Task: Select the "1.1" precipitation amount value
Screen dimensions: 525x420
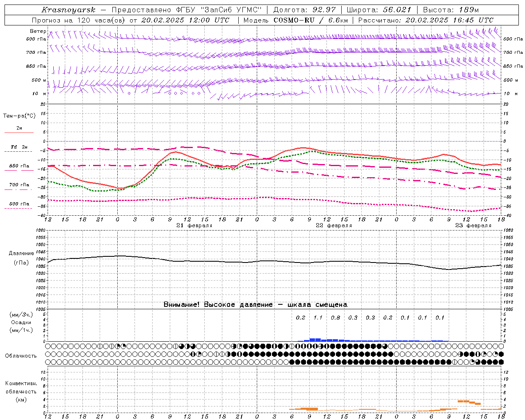Action: click(318, 317)
